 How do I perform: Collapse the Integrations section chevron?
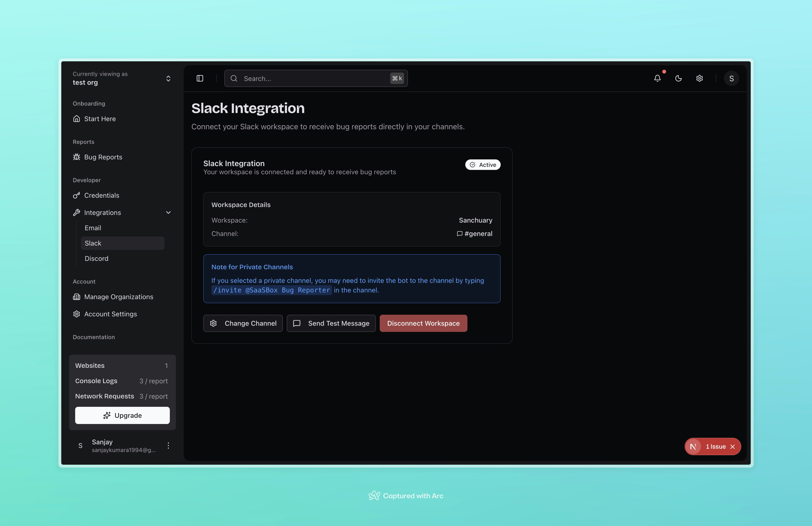(x=168, y=213)
